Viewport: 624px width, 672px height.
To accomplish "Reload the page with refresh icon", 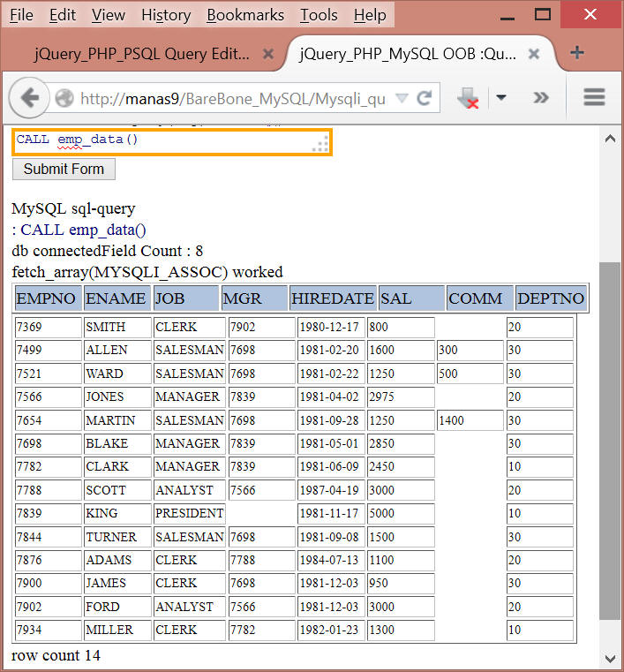I will tap(424, 98).
